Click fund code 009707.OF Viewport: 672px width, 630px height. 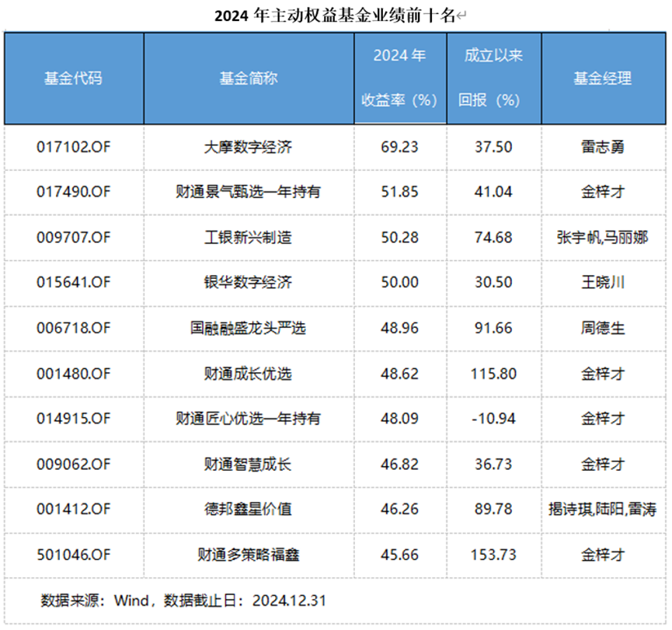(x=73, y=238)
